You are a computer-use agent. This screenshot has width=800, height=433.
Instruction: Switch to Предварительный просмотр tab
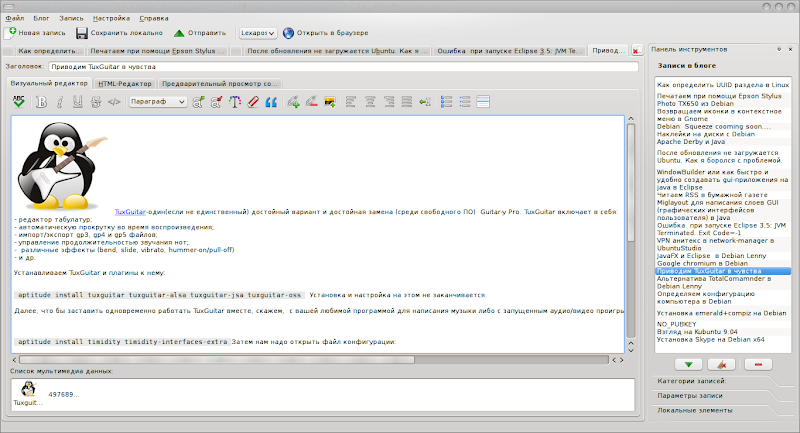[219, 84]
